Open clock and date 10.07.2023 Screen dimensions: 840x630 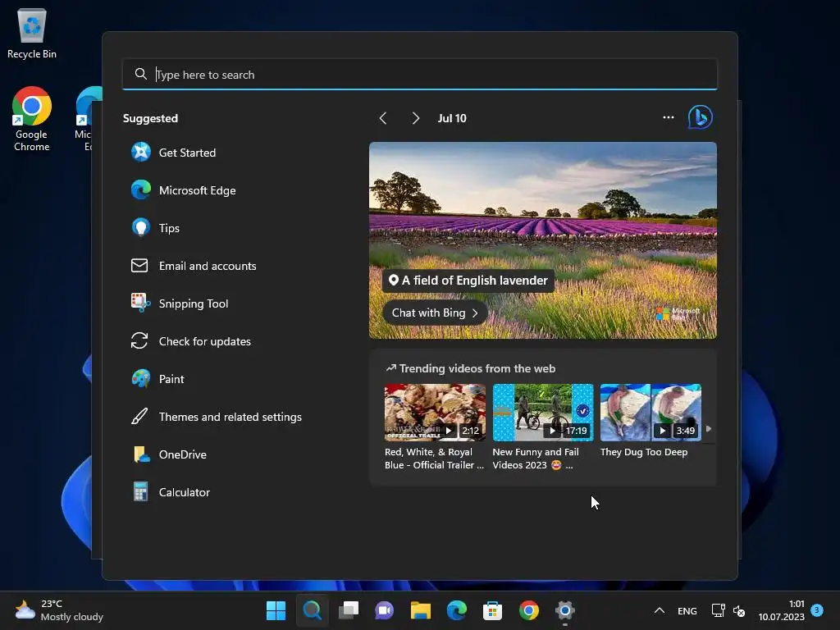click(x=781, y=610)
